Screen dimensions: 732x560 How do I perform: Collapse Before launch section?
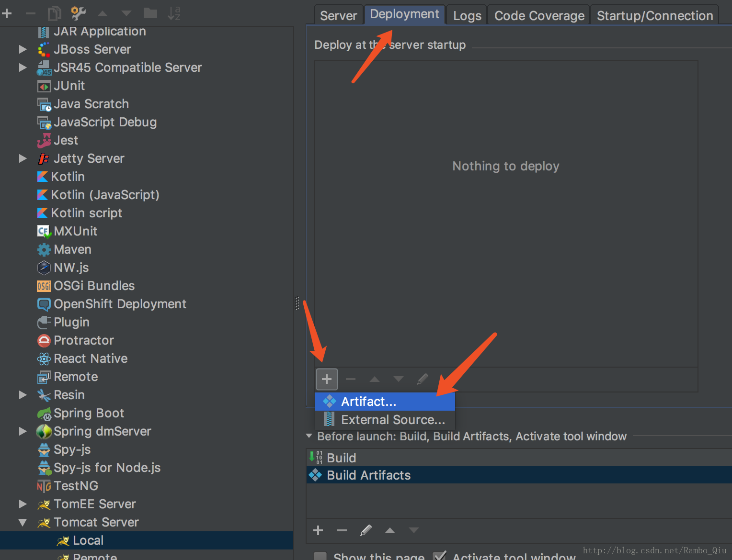pyautogui.click(x=309, y=436)
